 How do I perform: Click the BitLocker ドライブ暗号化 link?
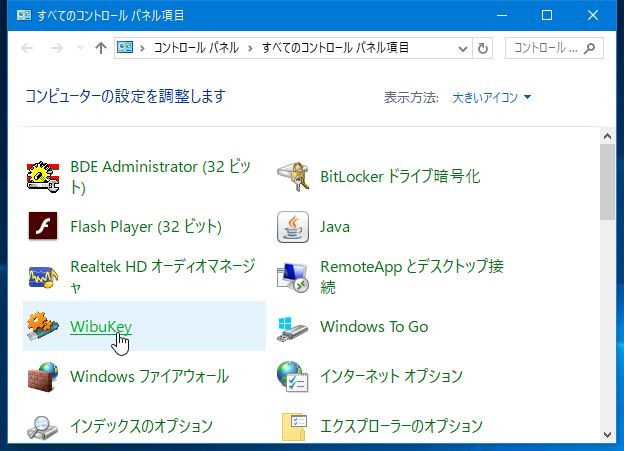[400, 176]
